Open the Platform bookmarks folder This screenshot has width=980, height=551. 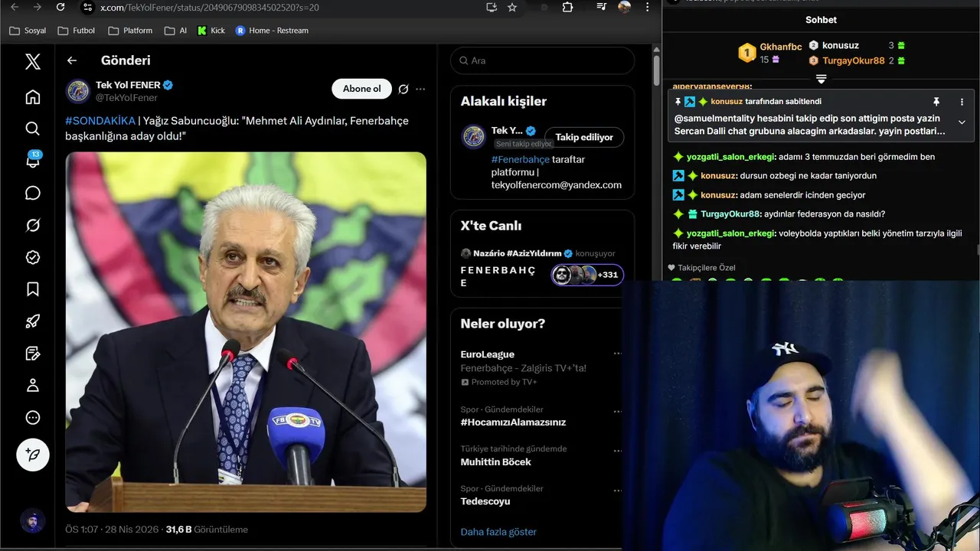click(130, 31)
